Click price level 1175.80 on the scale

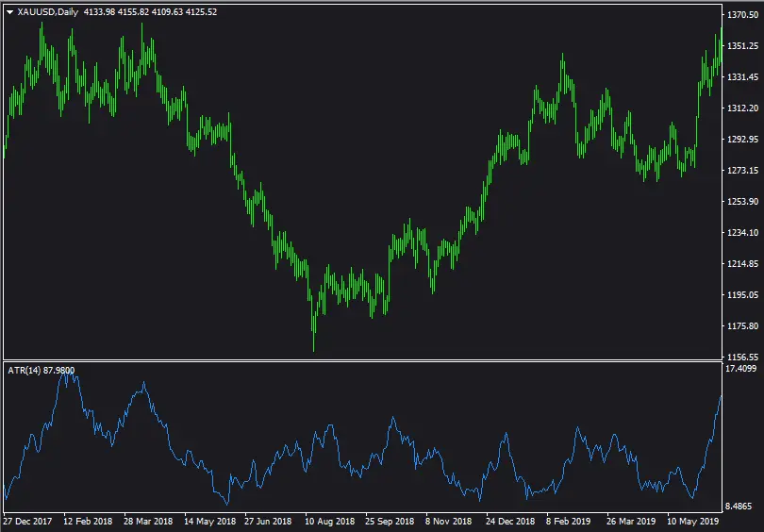742,326
